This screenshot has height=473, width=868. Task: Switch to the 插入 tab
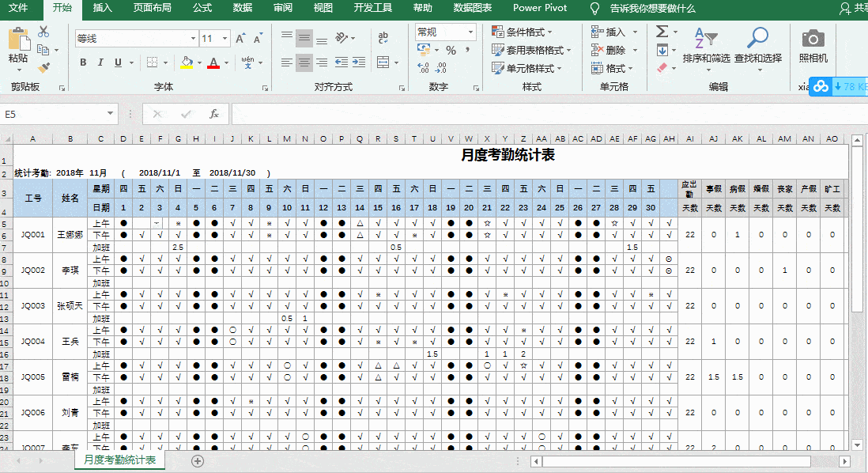(103, 9)
